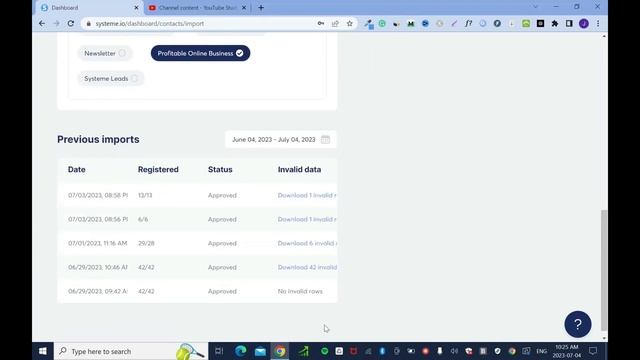Open the Mail app in the taskbar
Image resolution: width=640 pixels, height=360 pixels.
coord(260,351)
